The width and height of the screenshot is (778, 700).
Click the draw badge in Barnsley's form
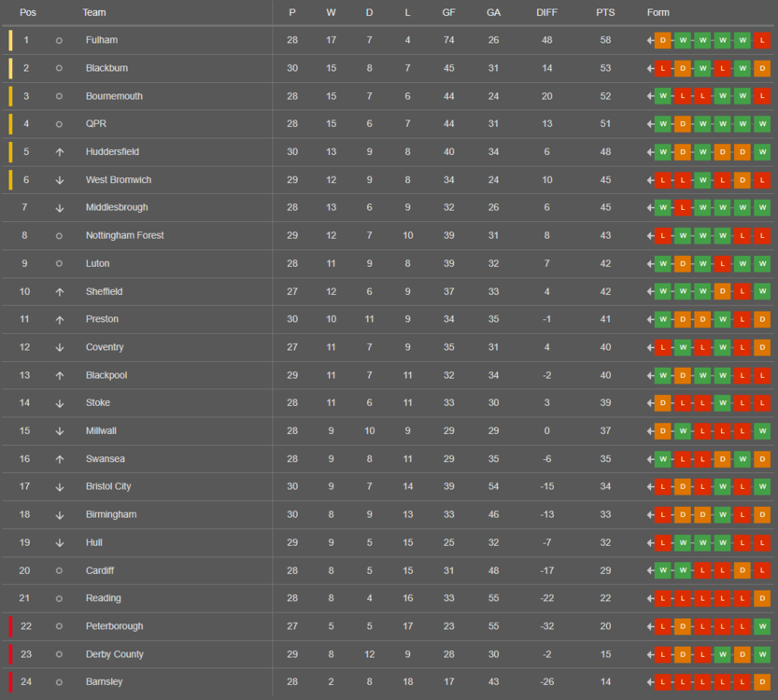tap(762, 682)
